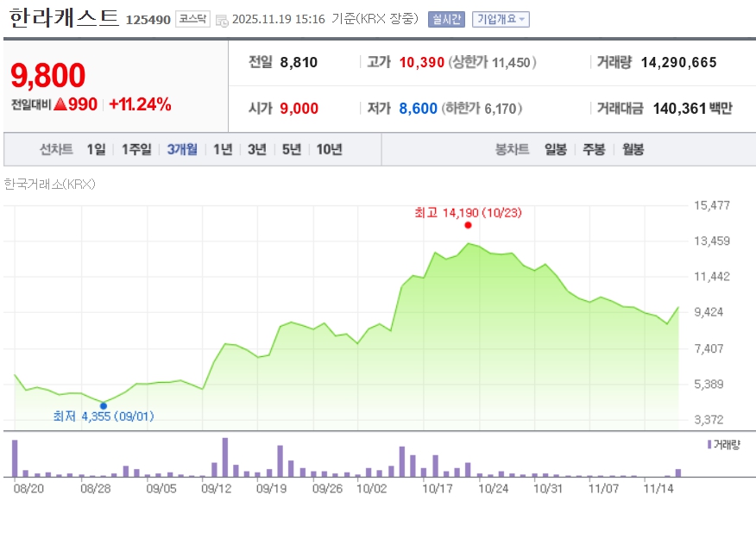Image resolution: width=756 pixels, height=551 pixels.
Task: Click the red dot marking the 14,190 high
Action: click(x=468, y=225)
